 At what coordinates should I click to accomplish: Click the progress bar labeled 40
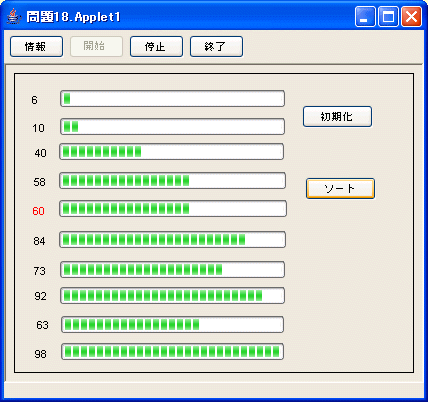click(x=172, y=152)
